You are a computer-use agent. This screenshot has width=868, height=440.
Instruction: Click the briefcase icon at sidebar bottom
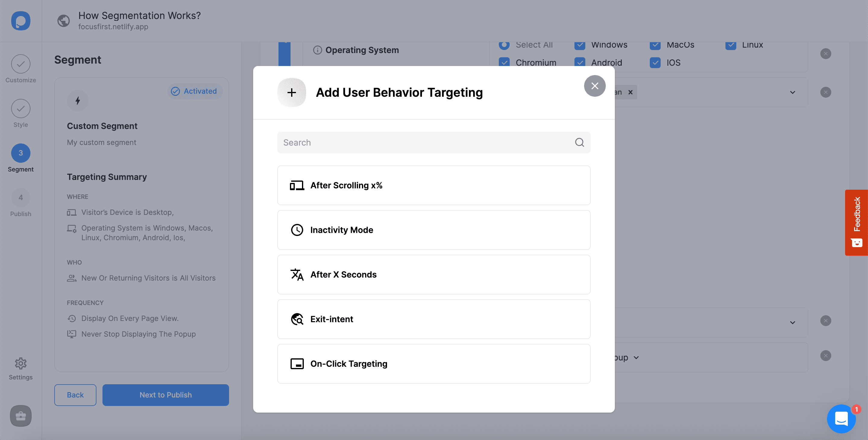click(20, 416)
